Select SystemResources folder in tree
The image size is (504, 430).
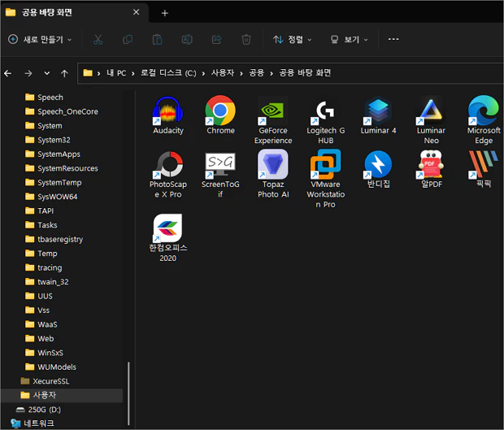(x=62, y=168)
